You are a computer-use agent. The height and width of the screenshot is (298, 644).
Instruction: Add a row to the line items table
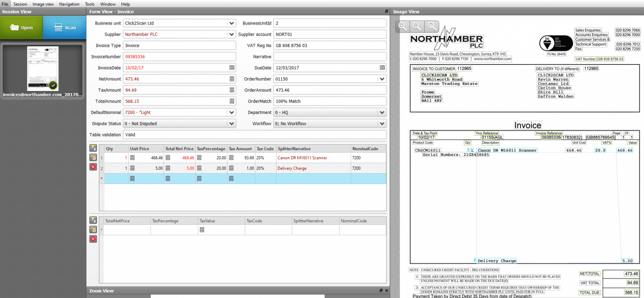(x=93, y=148)
